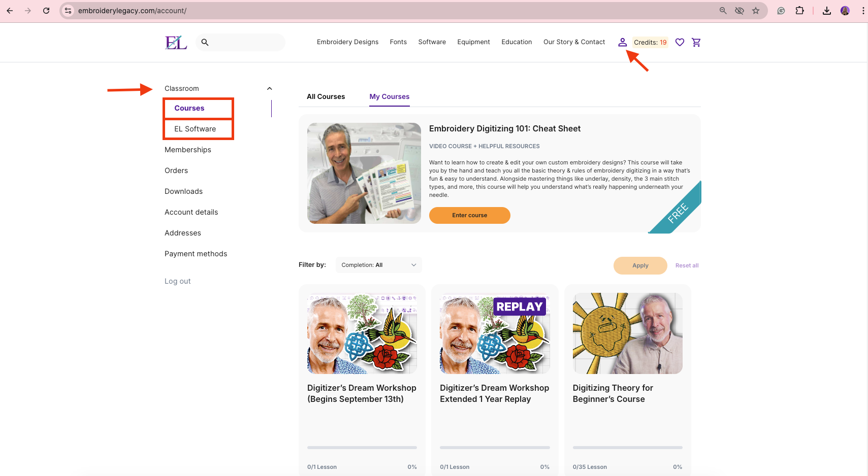Click the zoom magnifier icon in address bar

(x=723, y=11)
